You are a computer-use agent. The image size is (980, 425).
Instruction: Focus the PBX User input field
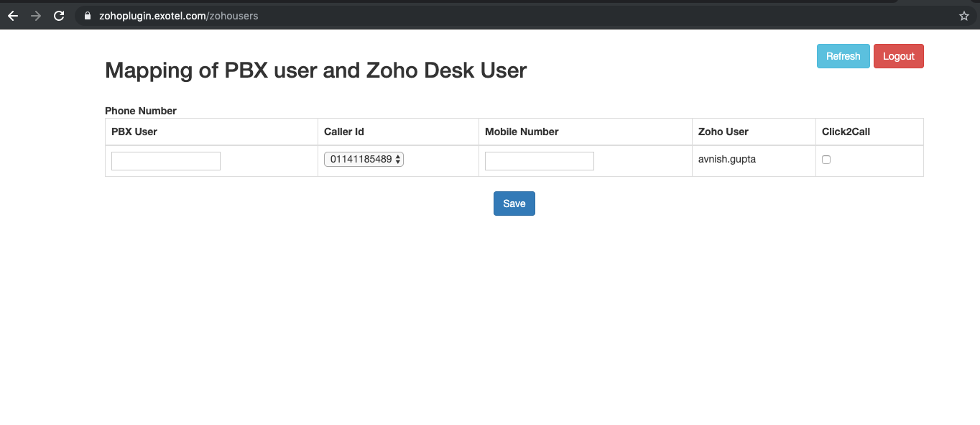pyautogui.click(x=166, y=161)
